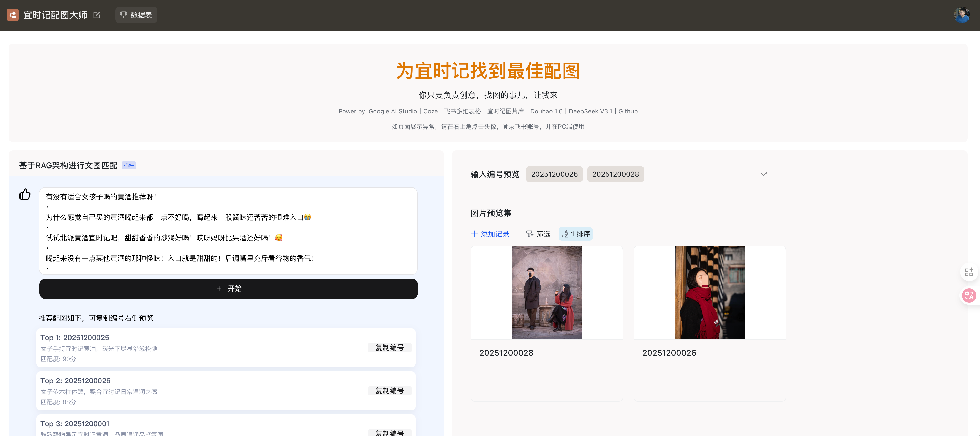Viewport: 980px width, 436px height.
Task: Open the 筛选 filter tool
Action: pyautogui.click(x=538, y=234)
